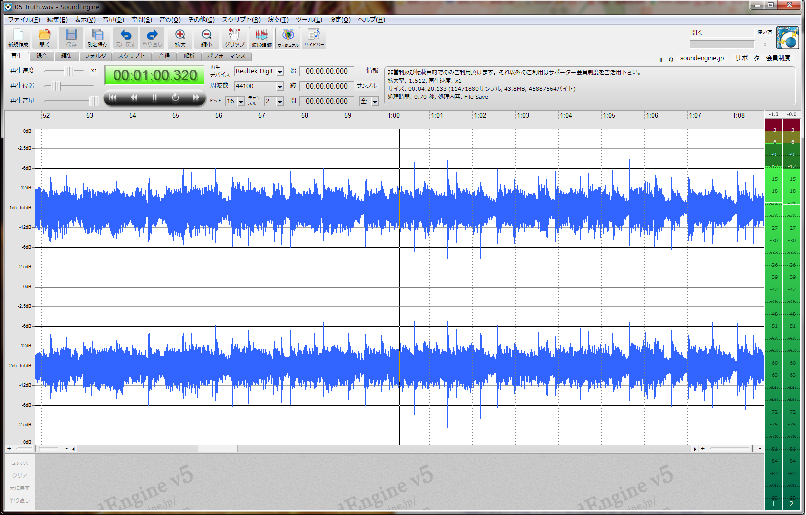
Task: Open the Help menu
Action: click(371, 20)
